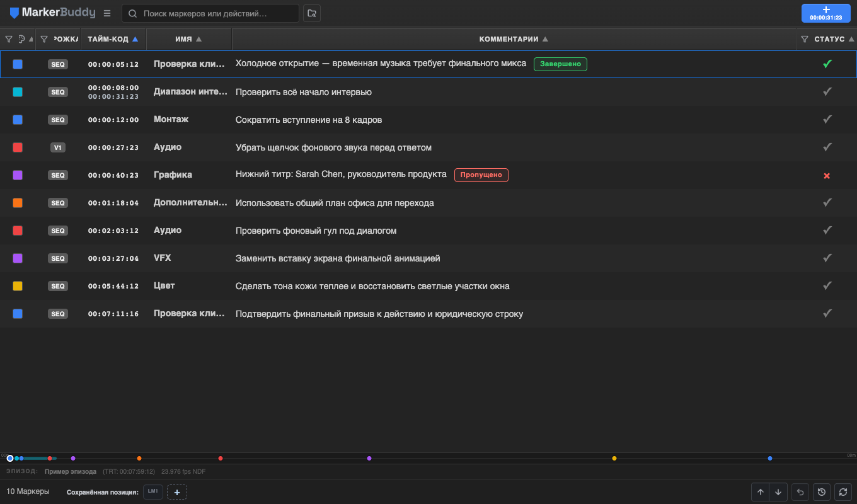
Task: Click cyan swatch of Диапазон интервью row
Action: [18, 92]
